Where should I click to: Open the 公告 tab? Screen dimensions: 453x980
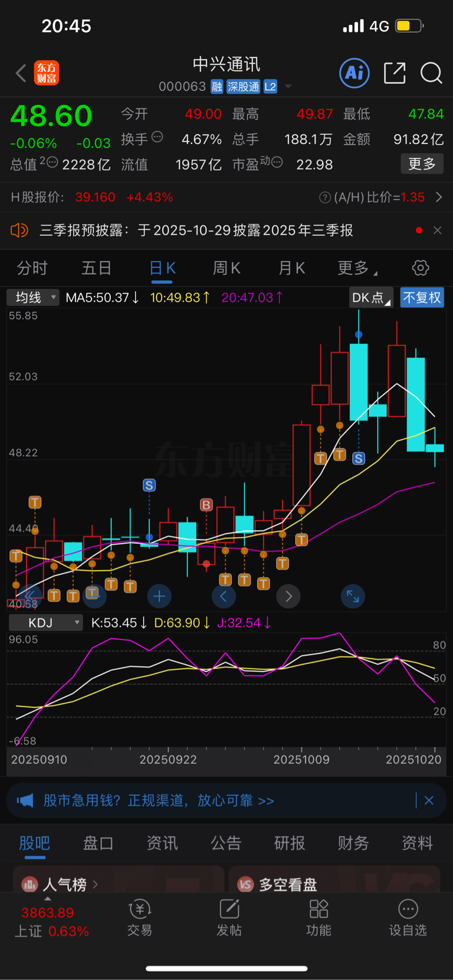click(x=226, y=843)
